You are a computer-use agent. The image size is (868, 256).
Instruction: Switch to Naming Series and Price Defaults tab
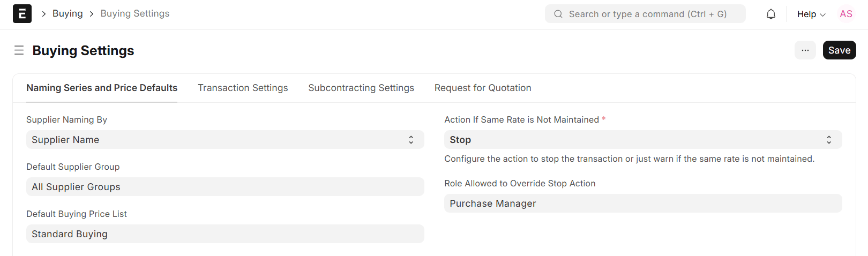pos(102,88)
